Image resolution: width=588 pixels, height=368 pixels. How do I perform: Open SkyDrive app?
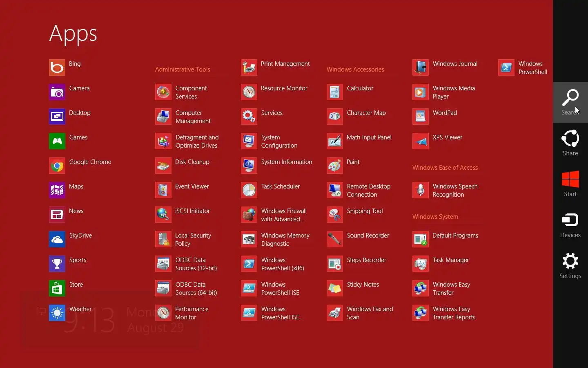pos(57,239)
